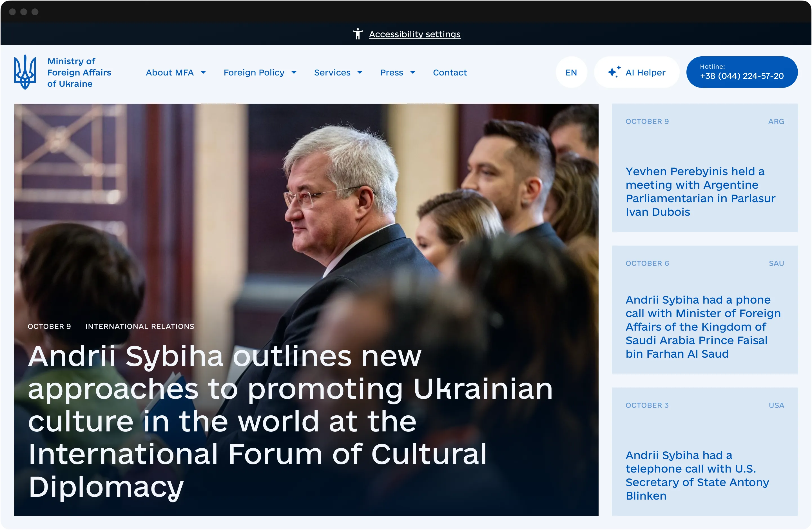The width and height of the screenshot is (812, 530).
Task: Click the red window close dot
Action: 12,12
